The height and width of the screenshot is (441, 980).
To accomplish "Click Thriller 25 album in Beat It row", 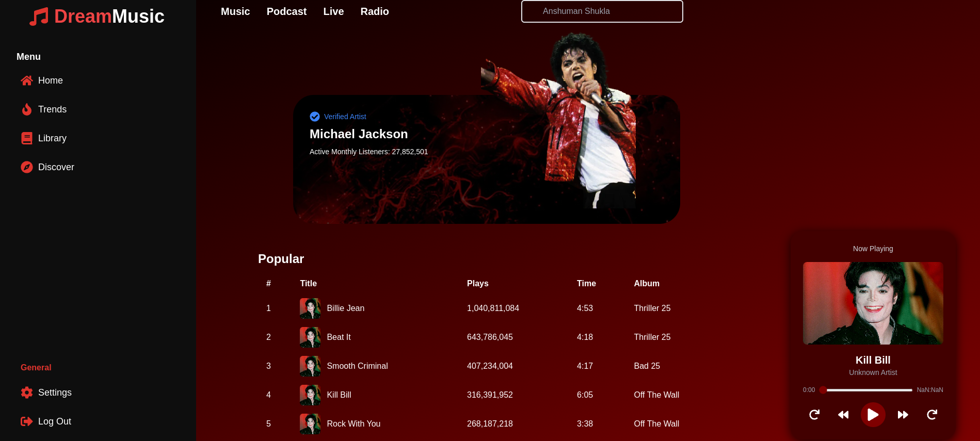I will point(652,337).
